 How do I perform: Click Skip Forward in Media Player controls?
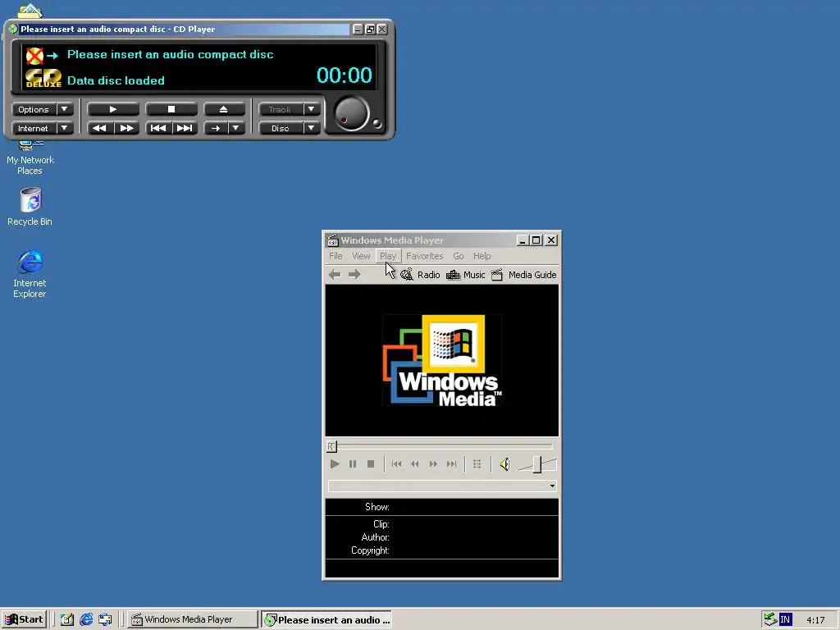(x=452, y=464)
